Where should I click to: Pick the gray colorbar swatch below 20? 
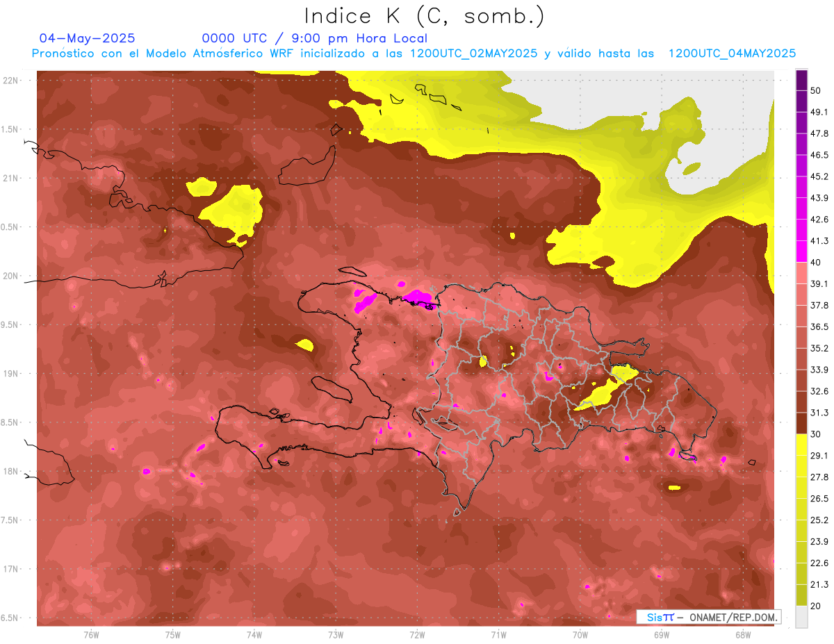801,616
